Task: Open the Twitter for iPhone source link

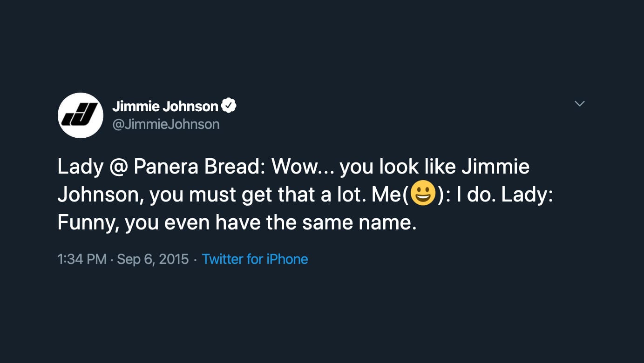Action: pos(255,259)
